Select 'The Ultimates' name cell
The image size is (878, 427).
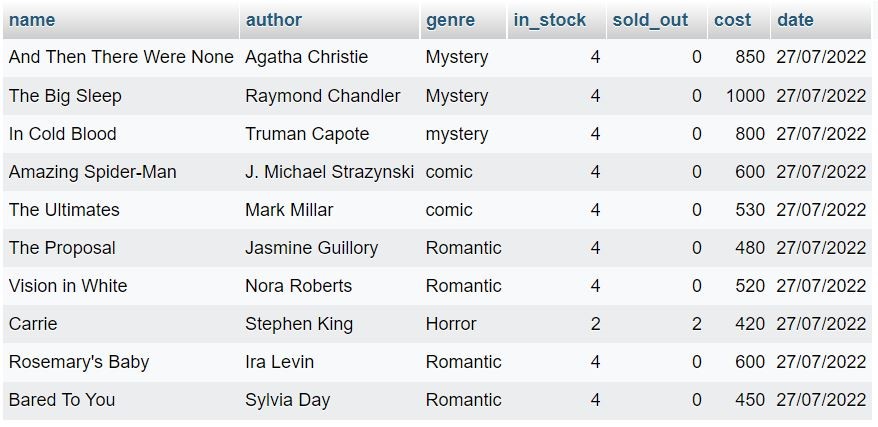64,210
